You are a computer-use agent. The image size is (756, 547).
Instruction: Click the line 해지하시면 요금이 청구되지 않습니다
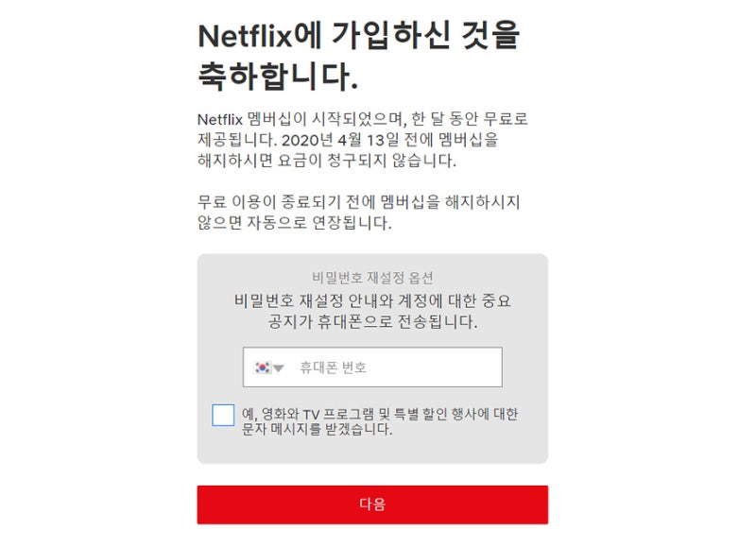[327, 161]
